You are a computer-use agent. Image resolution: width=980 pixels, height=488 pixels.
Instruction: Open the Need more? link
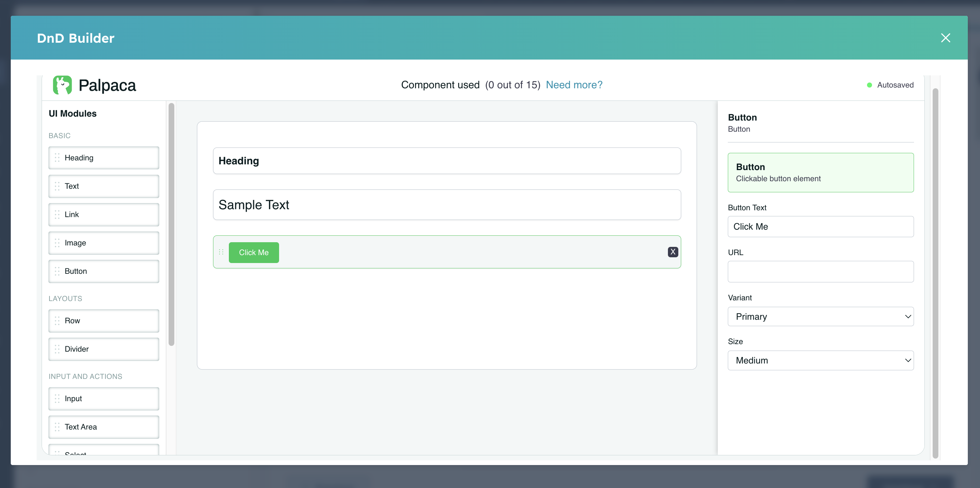click(x=574, y=85)
